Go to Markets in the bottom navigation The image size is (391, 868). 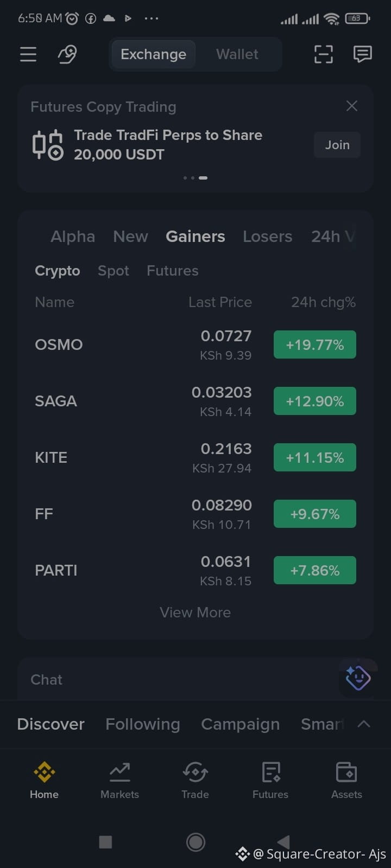tap(119, 781)
